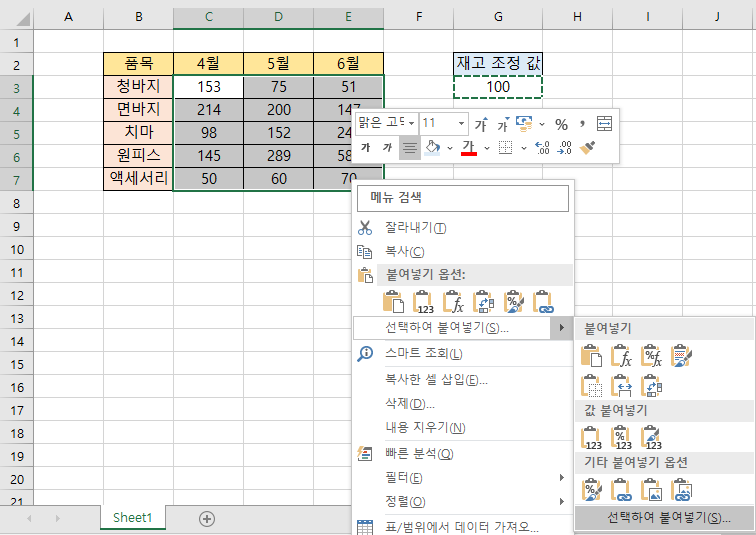Choose 삭제(D)... from context menu
This screenshot has height=535, width=756.
pos(410,403)
